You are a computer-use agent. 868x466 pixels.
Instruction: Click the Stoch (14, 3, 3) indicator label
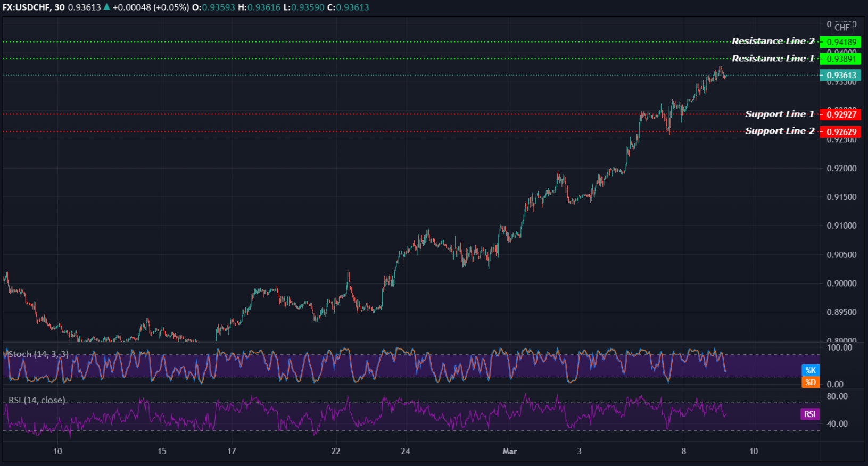(x=38, y=354)
